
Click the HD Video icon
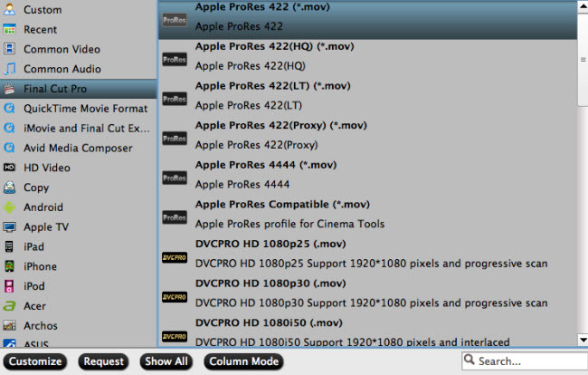(x=9, y=168)
